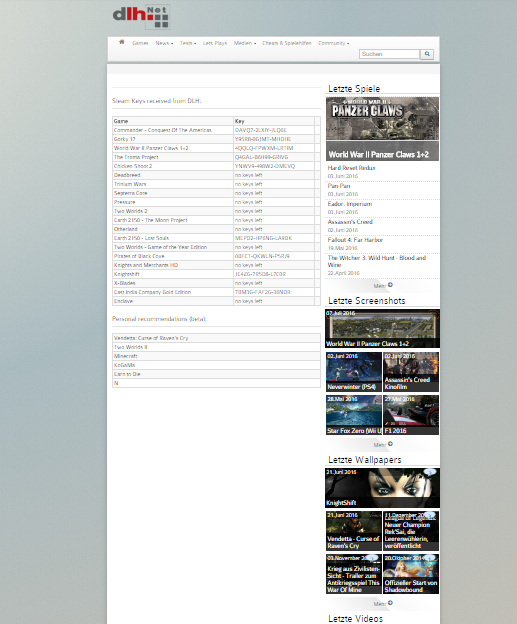Open Neuer Champion Rek'Sai wallpaper thumbnail
Screen dimensions: 517x624
tap(411, 531)
